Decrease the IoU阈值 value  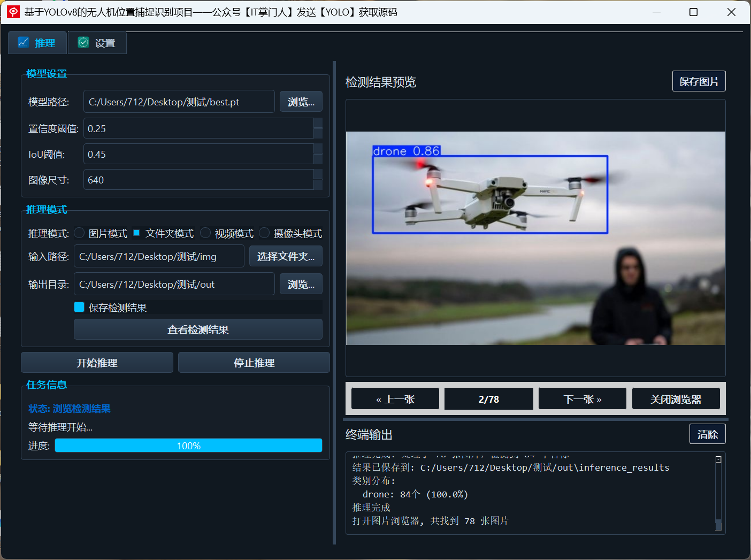[318, 159]
